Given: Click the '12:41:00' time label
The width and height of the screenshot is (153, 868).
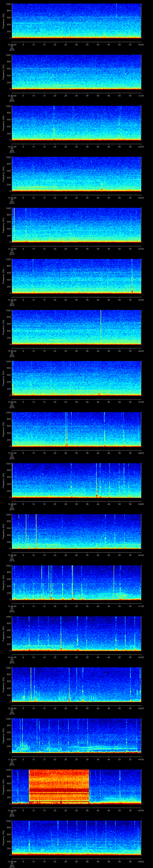Looking at the screenshot, I should pos(12,657).
